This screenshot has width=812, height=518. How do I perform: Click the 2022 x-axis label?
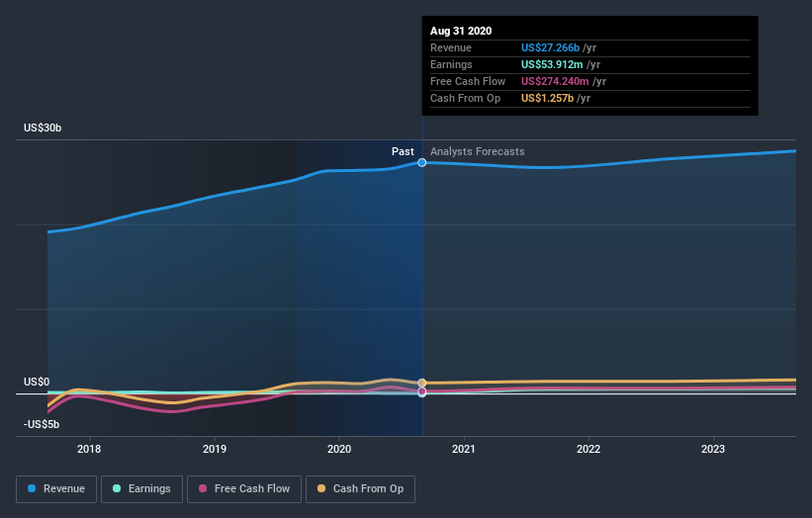(588, 449)
